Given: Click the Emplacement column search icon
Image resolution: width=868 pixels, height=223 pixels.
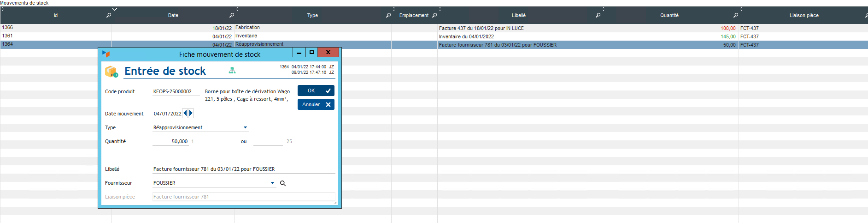Looking at the screenshot, I should click(434, 15).
